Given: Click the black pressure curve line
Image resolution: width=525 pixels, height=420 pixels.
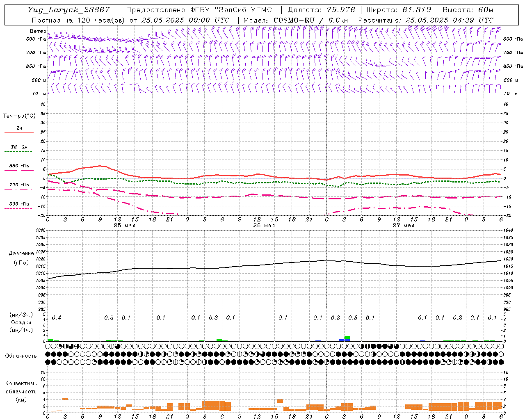Looking at the screenshot, I should (274, 264).
